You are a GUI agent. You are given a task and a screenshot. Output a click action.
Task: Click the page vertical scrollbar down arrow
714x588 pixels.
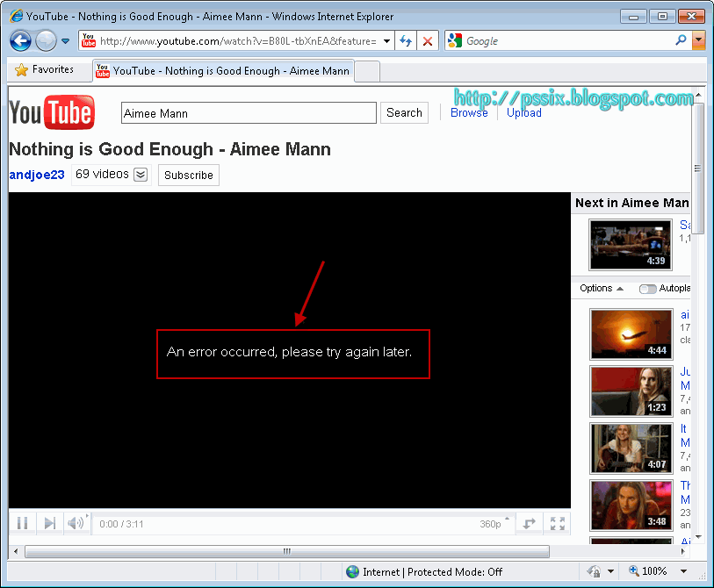point(698,537)
